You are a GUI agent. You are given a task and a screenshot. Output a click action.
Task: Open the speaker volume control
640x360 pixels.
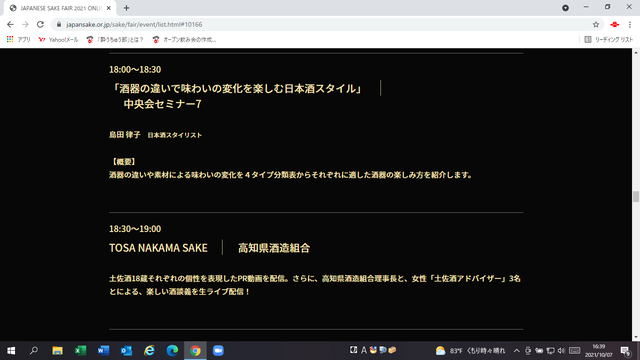561,351
